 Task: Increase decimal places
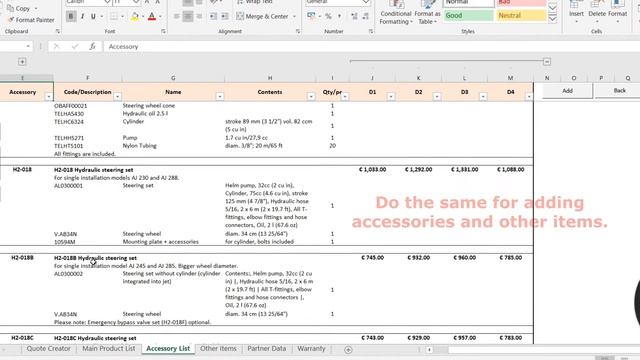point(354,16)
